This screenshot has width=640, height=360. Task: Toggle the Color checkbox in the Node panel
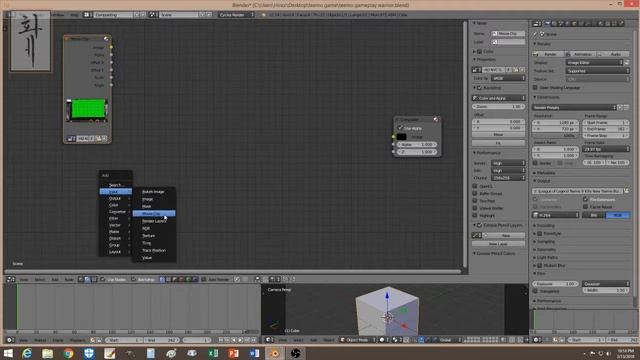click(x=480, y=51)
